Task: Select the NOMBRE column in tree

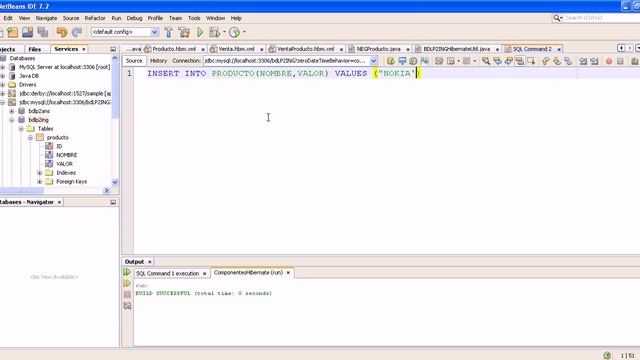Action: (67, 155)
